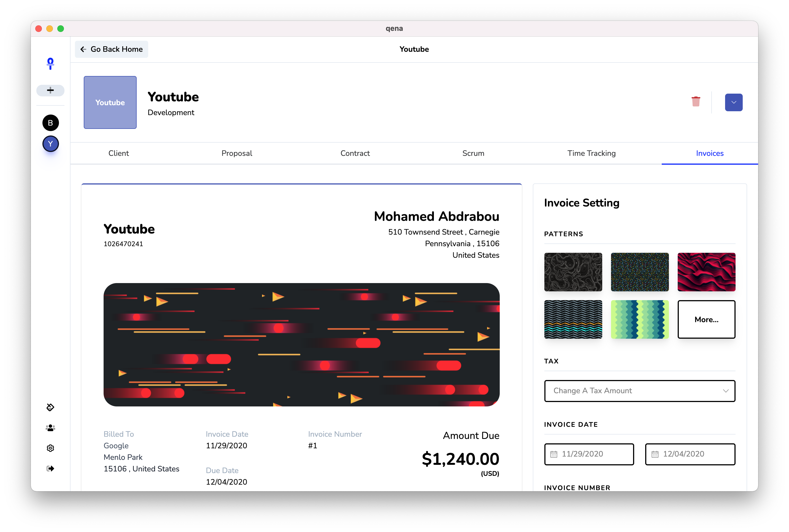
Task: Click the plus add project button
Action: (x=50, y=90)
